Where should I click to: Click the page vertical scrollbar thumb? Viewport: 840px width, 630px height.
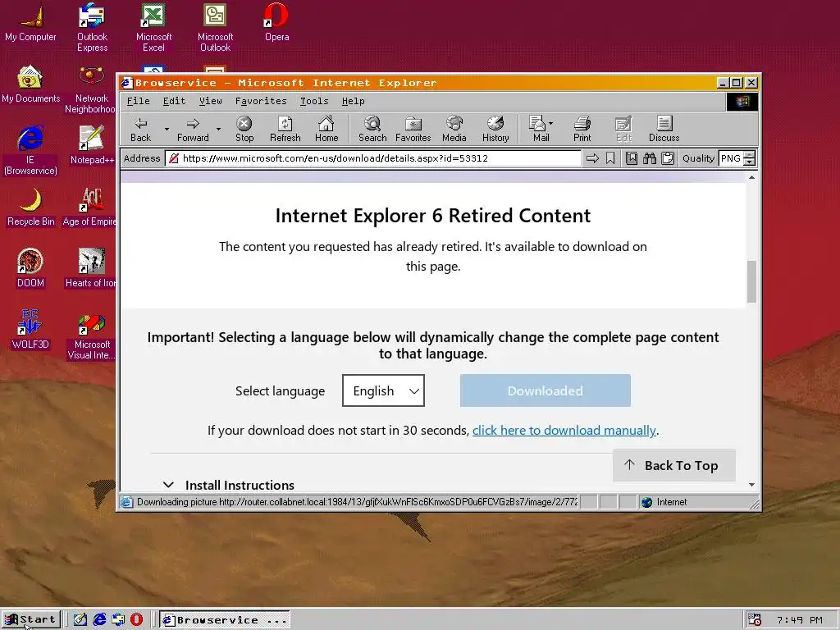[x=751, y=282]
